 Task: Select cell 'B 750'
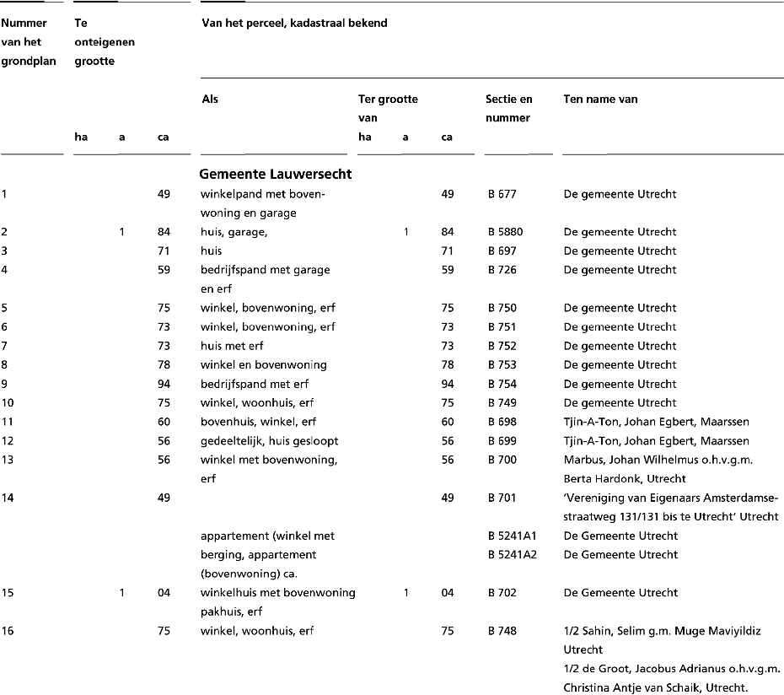tap(502, 308)
